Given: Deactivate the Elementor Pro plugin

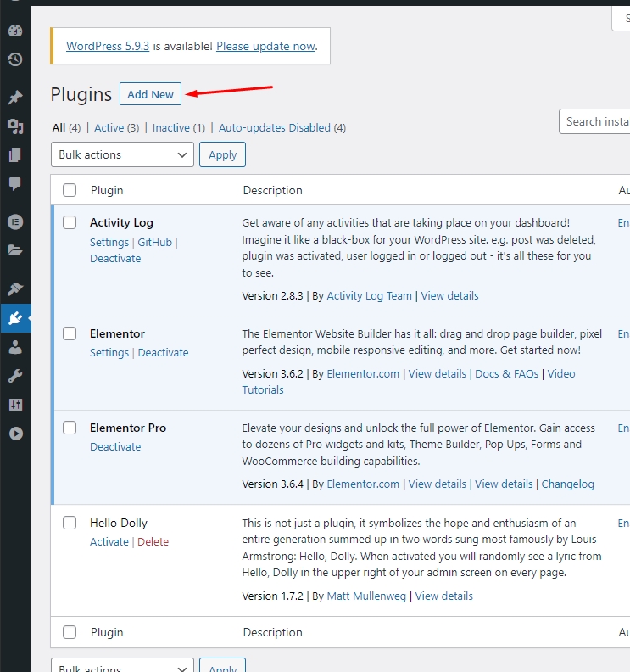Looking at the screenshot, I should [115, 446].
